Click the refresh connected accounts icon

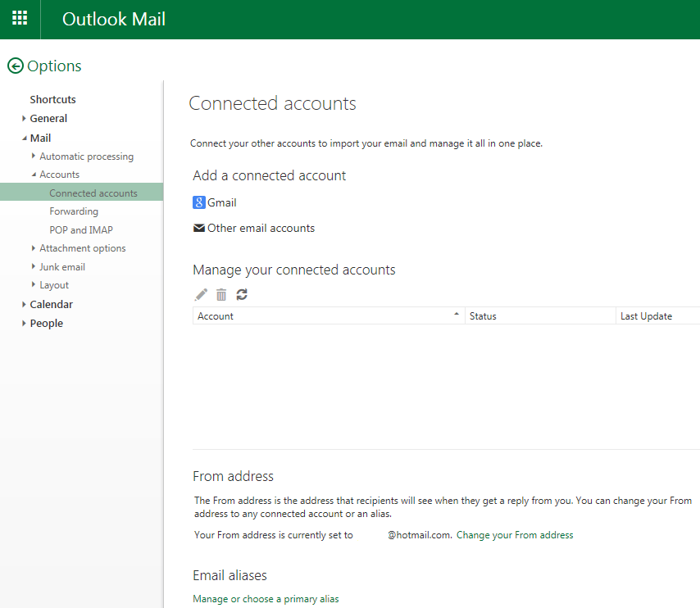pos(242,295)
